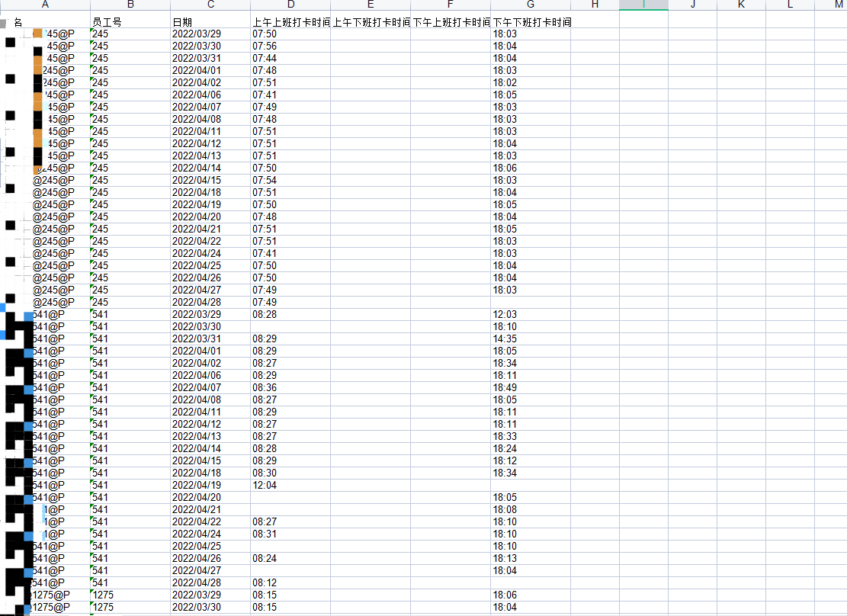The image size is (847, 616).
Task: Select column E header
Action: (371, 5)
